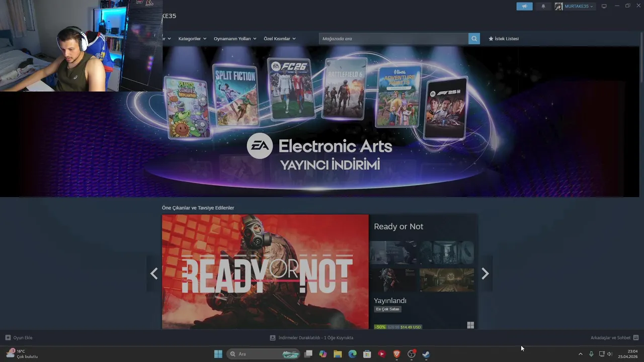The image size is (644, 362).
Task: Click the taskbar Ara search box
Action: 264,354
